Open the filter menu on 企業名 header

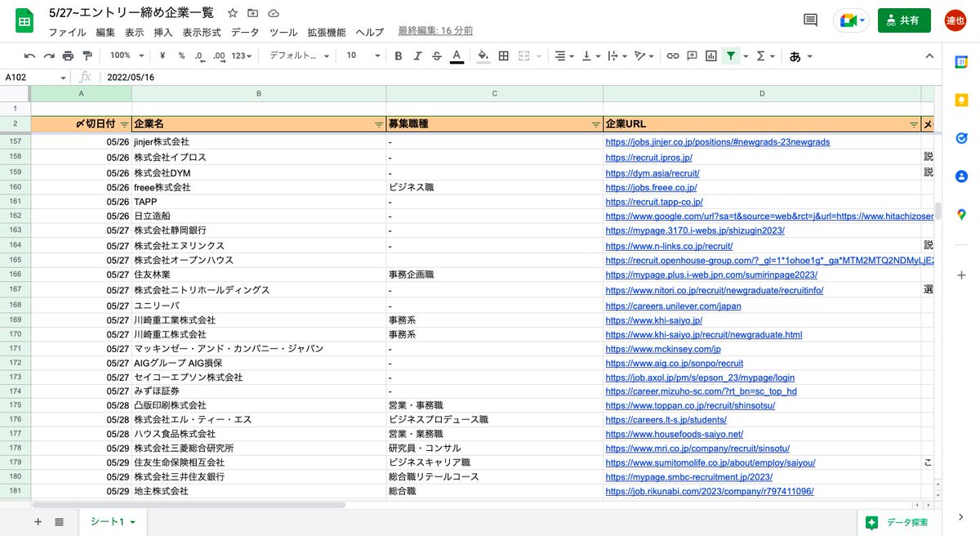[379, 124]
